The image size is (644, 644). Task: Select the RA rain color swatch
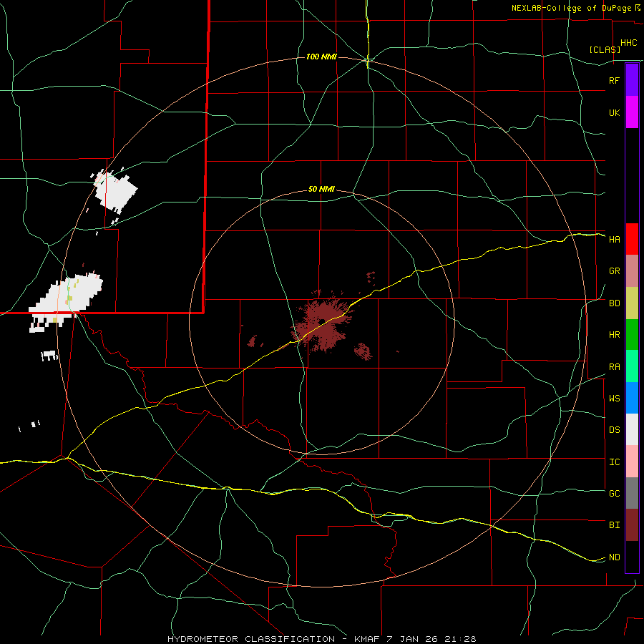(632, 366)
